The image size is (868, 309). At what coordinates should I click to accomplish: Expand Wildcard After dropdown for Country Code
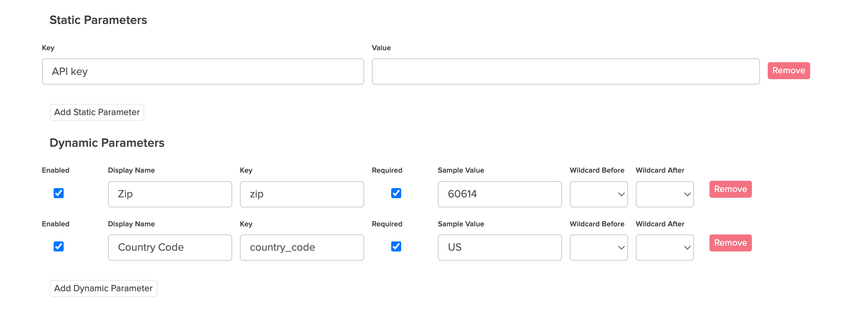tap(665, 248)
